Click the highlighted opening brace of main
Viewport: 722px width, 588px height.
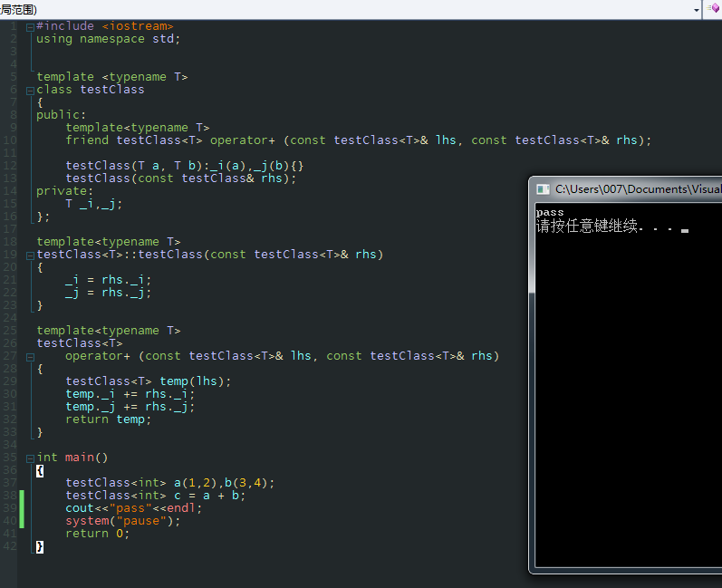pyautogui.click(x=40, y=471)
